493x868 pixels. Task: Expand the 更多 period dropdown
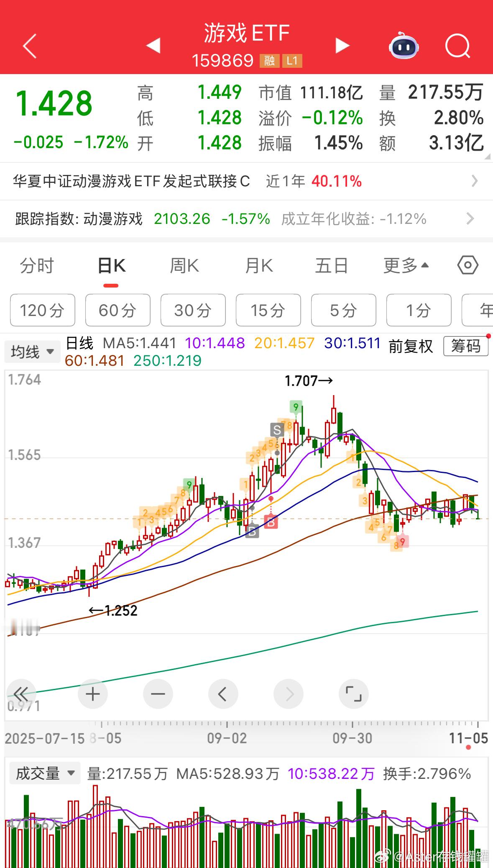click(406, 265)
